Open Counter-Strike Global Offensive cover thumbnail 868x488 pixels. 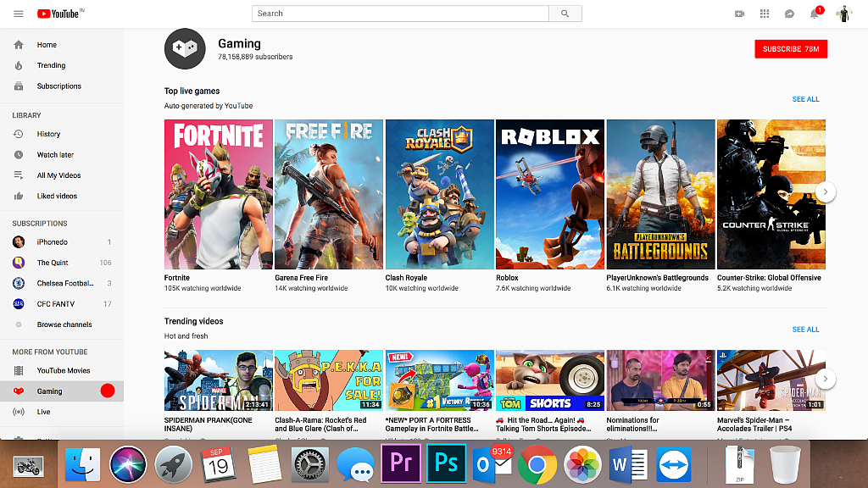tap(771, 194)
